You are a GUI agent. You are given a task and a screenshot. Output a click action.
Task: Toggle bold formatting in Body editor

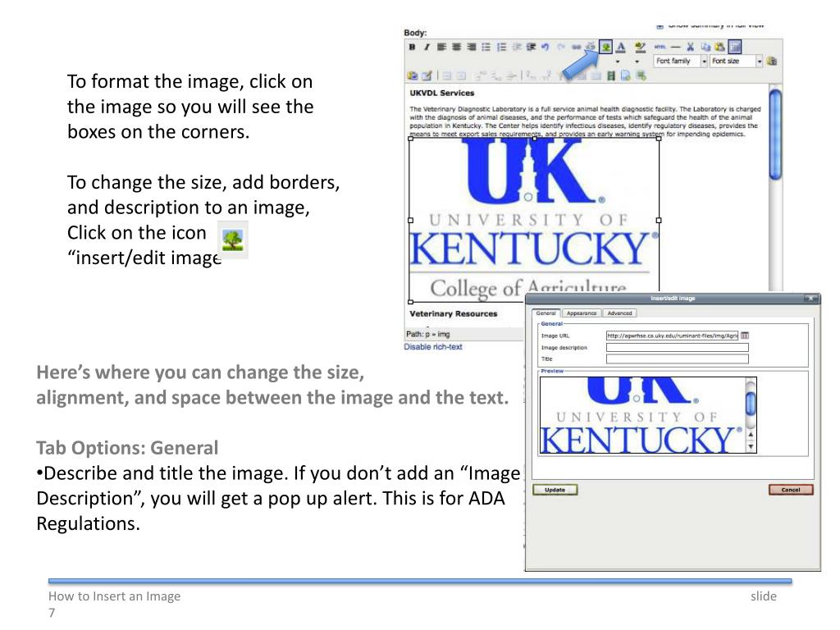[412, 47]
